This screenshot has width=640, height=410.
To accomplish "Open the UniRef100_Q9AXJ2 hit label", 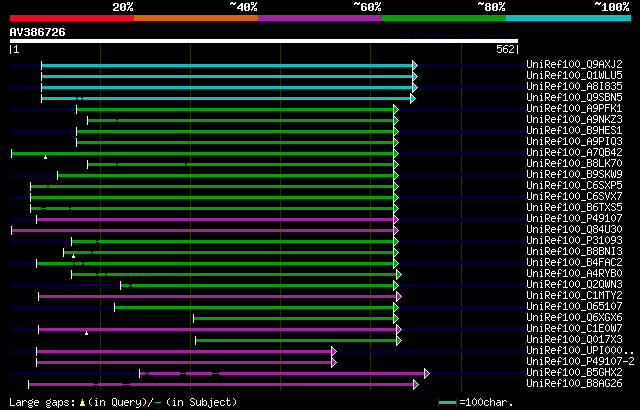I will pyautogui.click(x=574, y=64).
